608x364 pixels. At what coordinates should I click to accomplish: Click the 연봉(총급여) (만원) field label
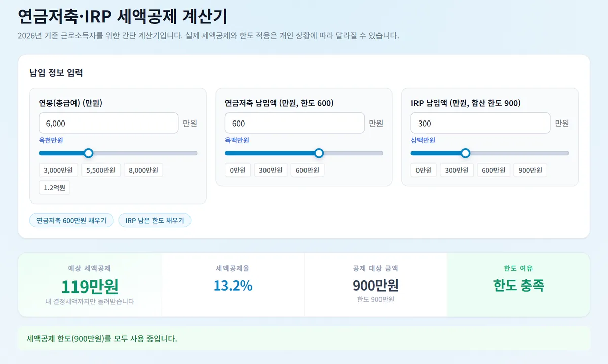pos(71,103)
